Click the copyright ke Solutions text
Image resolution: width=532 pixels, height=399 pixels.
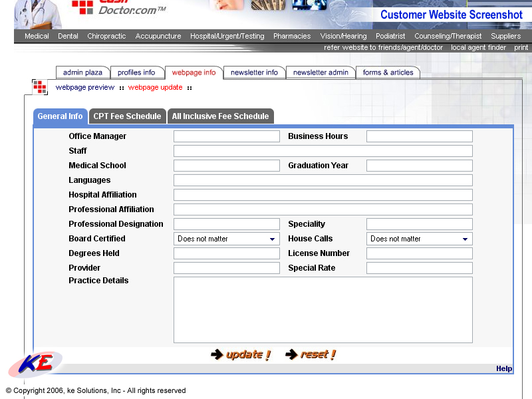tap(96, 390)
